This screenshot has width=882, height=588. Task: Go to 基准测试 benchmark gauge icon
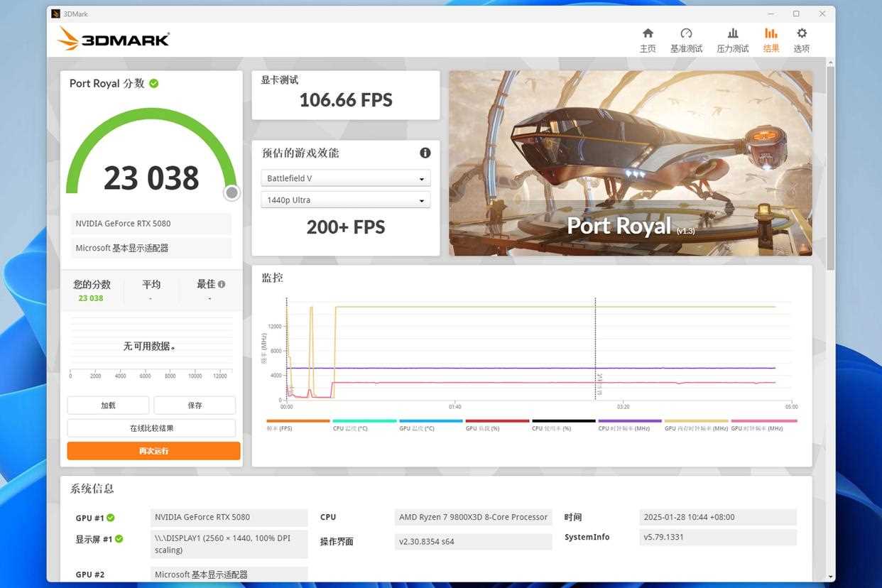686,34
